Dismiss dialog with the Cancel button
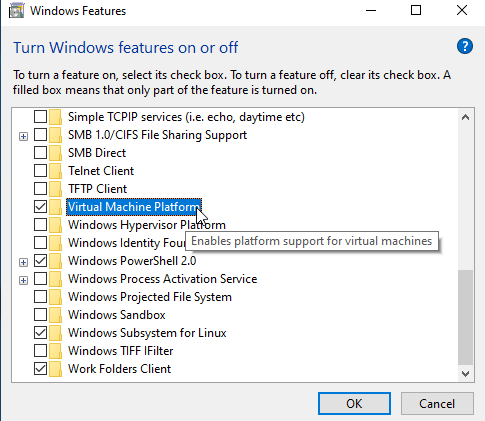 [x=437, y=404]
